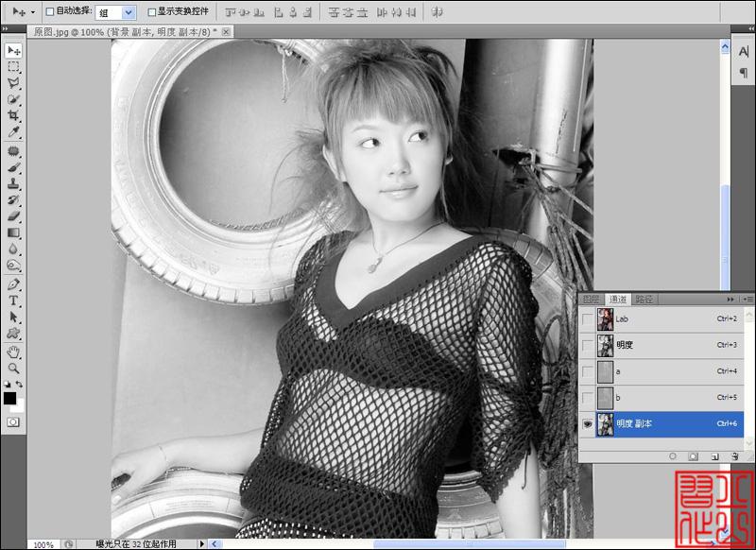Viewport: 756px width, 550px height.
Task: Select the Eyedropper tool
Action: pos(13,131)
